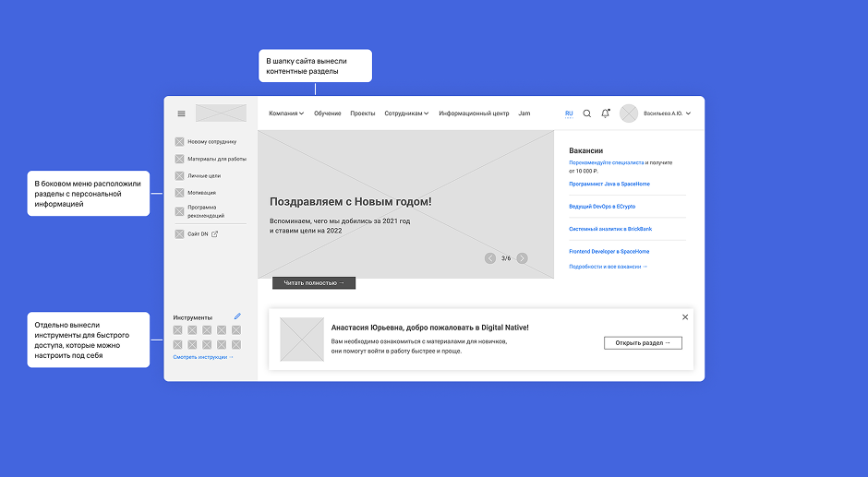Open the notifications bell icon
The image size is (868, 477).
coord(606,113)
